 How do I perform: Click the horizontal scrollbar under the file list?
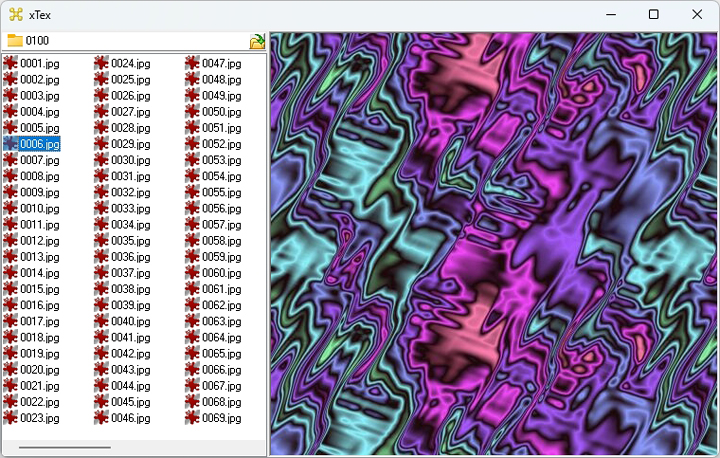click(x=65, y=447)
